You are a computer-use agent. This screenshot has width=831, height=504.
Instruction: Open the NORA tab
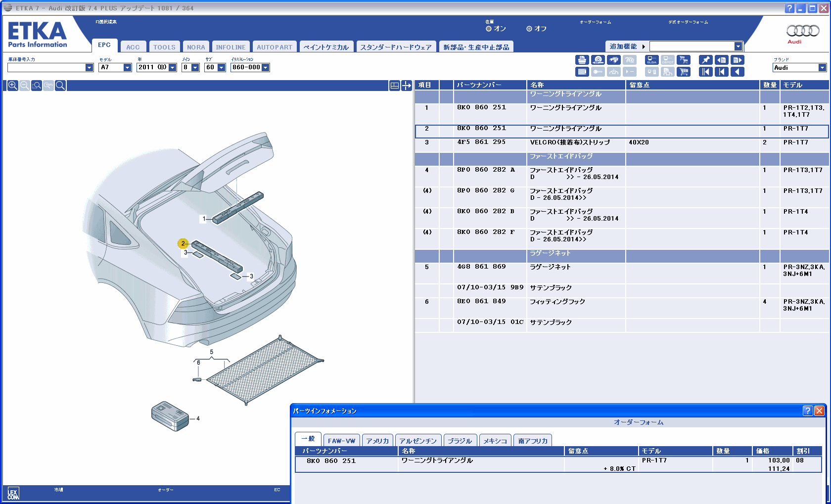click(196, 47)
